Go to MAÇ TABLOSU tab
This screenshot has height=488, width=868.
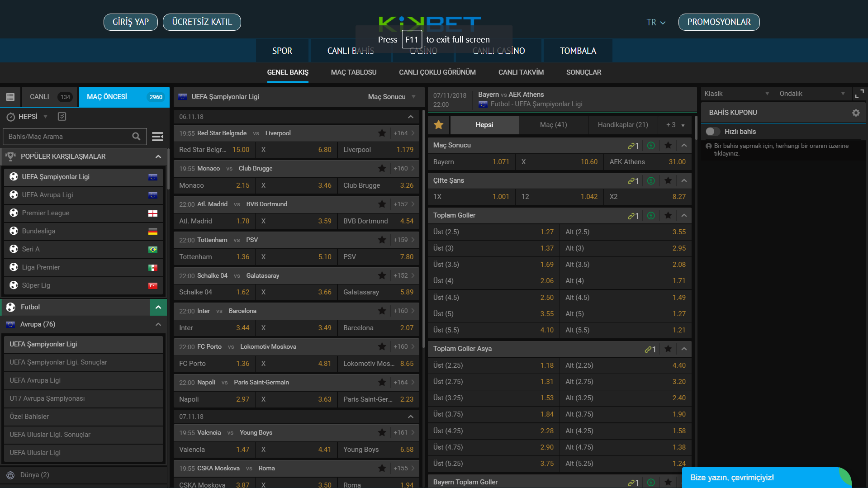point(354,72)
